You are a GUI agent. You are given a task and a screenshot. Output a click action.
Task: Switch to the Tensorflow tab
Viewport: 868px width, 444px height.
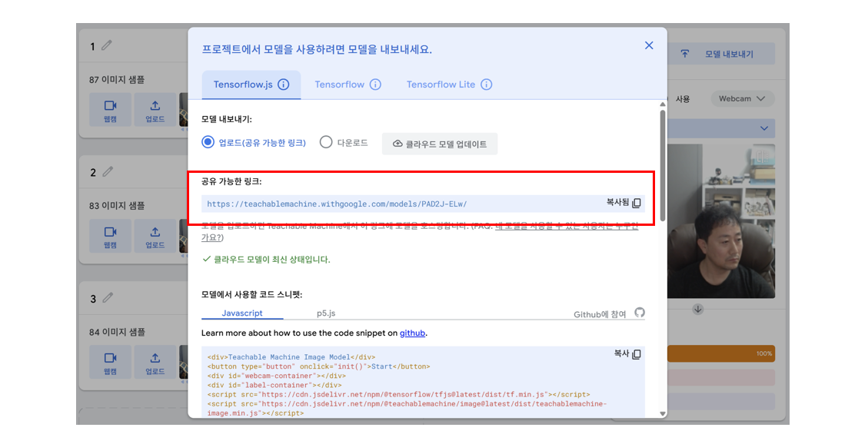pyautogui.click(x=347, y=84)
